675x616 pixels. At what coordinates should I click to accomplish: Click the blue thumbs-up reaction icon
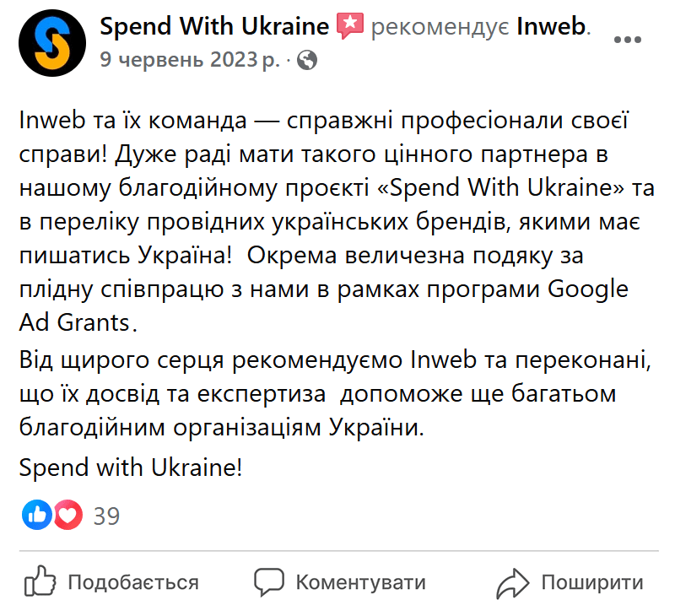(35, 515)
